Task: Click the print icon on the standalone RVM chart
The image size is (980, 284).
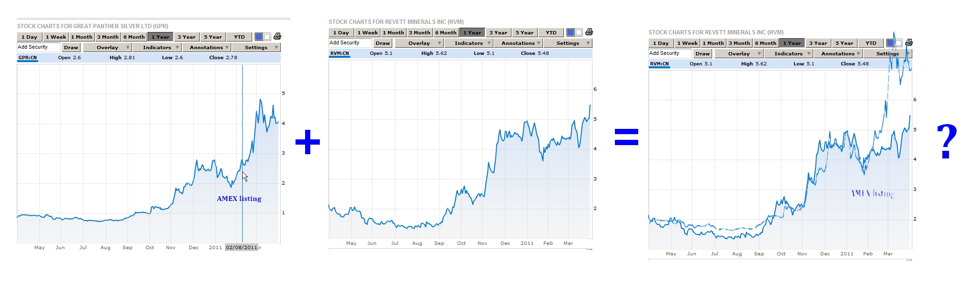Action: coord(589,32)
